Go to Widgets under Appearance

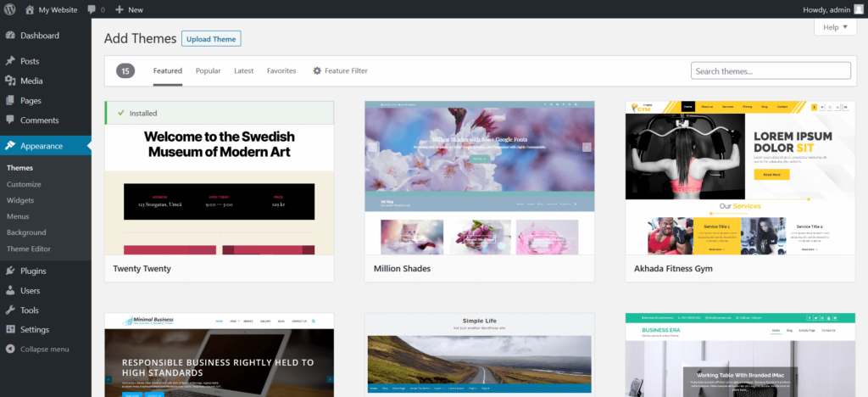[20, 200]
